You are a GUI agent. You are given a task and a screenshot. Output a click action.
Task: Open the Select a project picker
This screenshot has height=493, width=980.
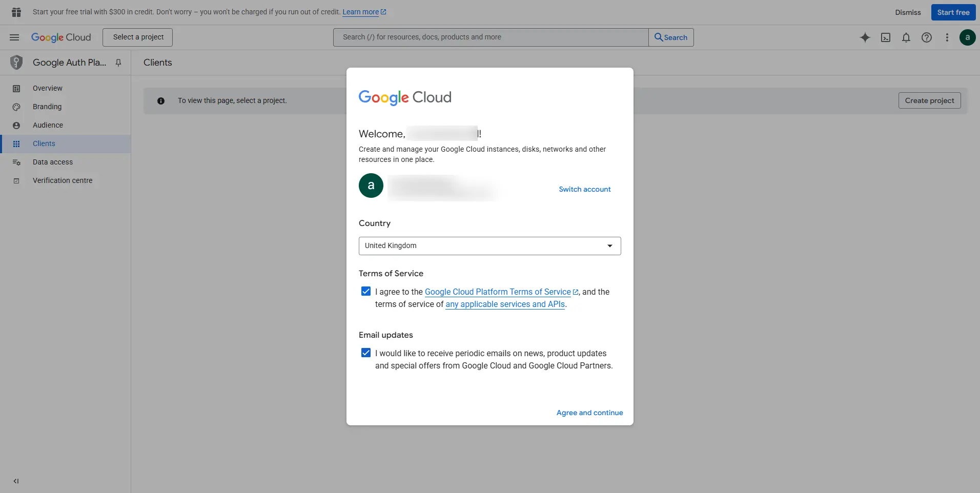(138, 37)
